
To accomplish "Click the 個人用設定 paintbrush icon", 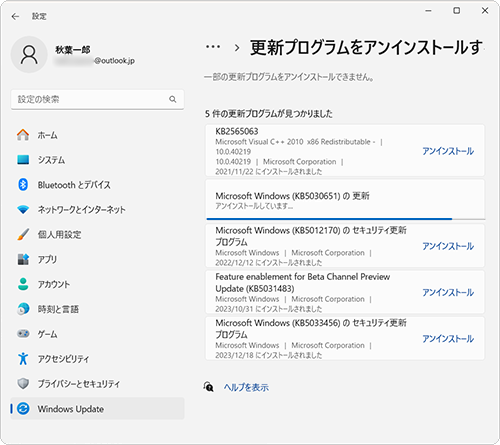I will click(23, 234).
